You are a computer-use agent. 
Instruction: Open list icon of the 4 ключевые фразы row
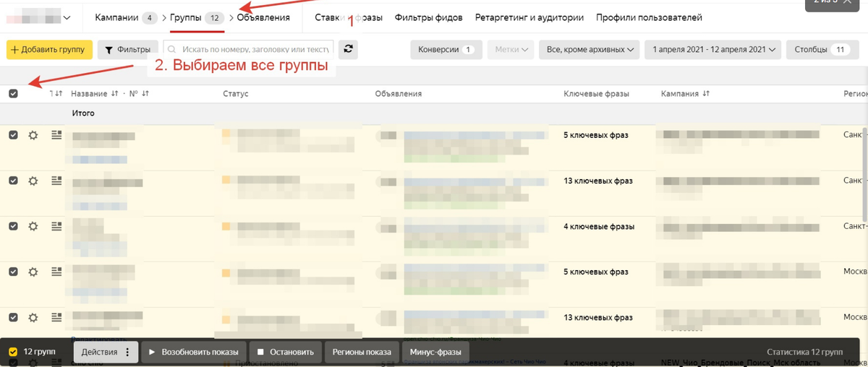[57, 226]
